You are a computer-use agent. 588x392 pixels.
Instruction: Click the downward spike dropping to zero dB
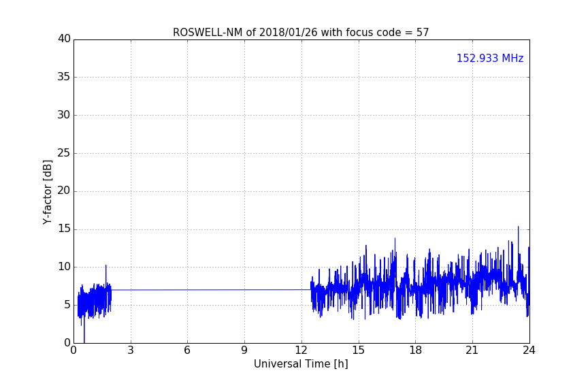[84, 330]
